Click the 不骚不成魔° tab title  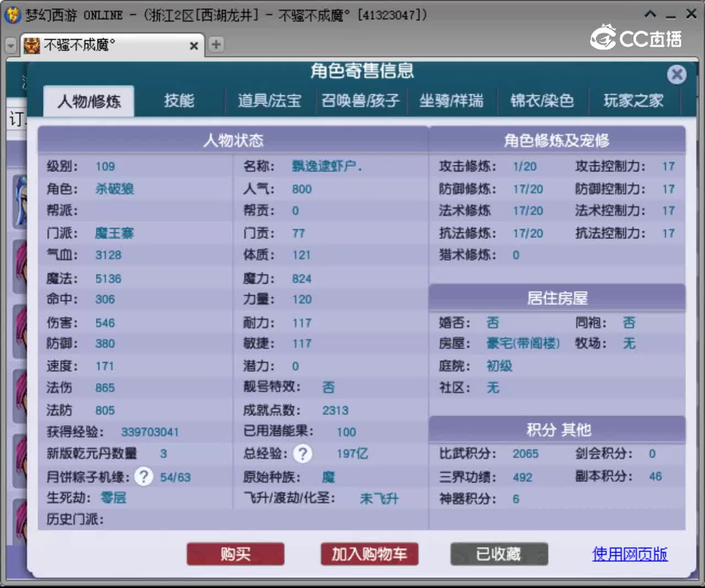click(x=79, y=45)
